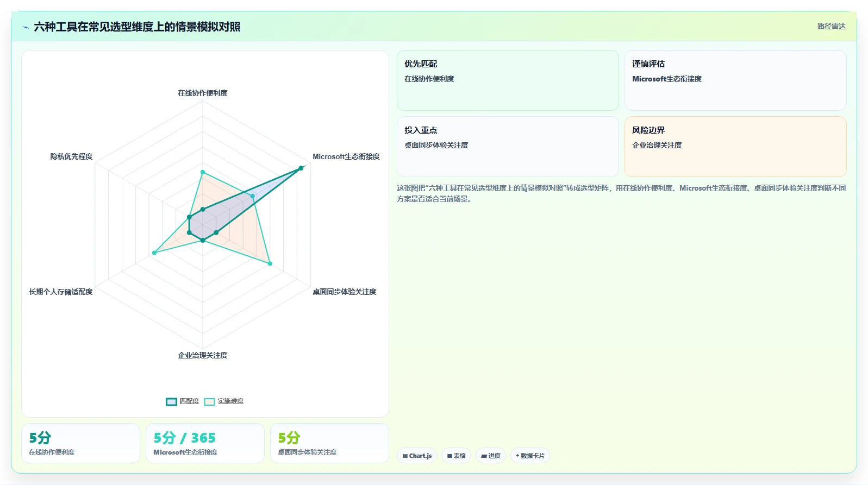Open the 投入重点 card
868x485 pixels.
508,147
